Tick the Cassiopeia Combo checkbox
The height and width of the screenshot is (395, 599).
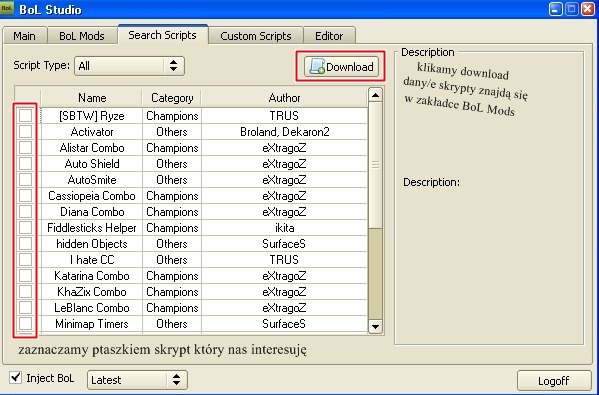[26, 196]
